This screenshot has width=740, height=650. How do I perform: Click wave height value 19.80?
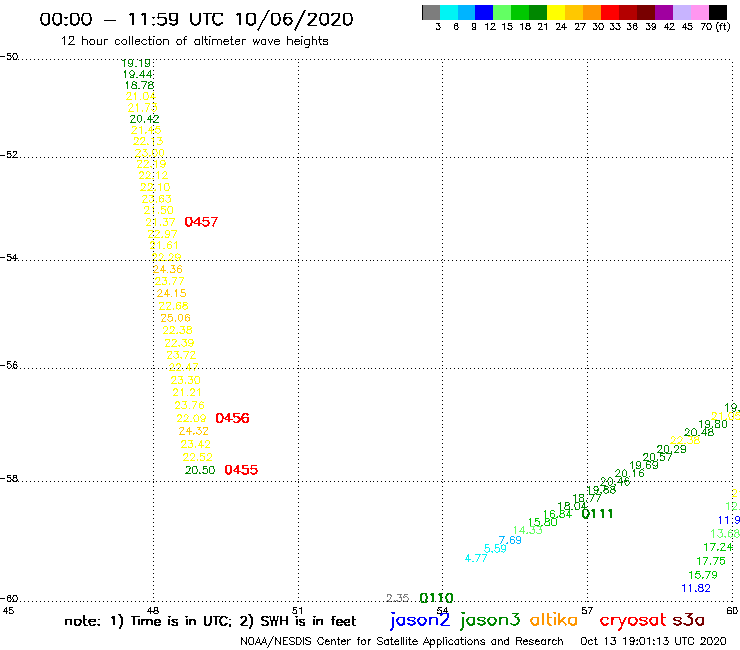[x=713, y=424]
